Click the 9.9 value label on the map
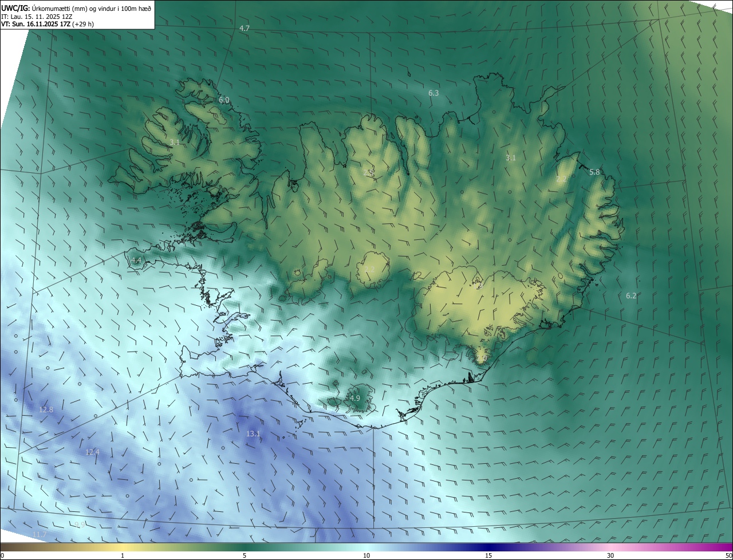 pos(80,524)
